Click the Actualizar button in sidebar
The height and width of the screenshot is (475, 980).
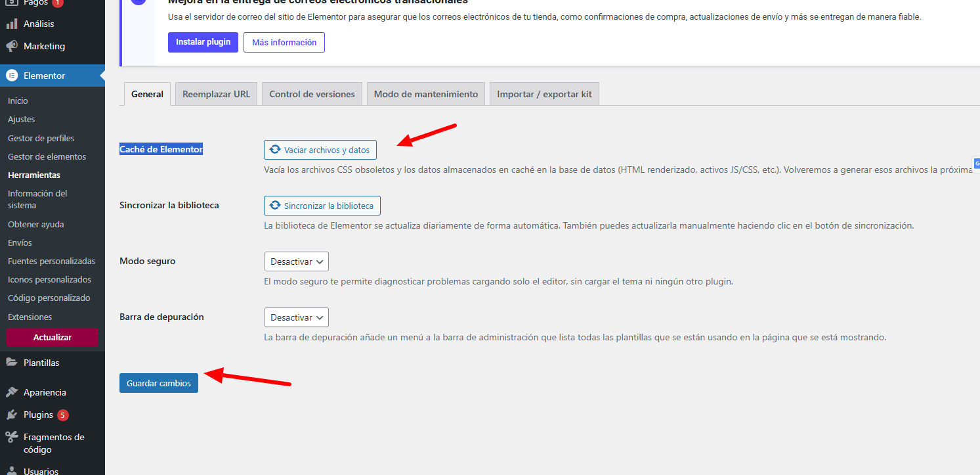53,337
